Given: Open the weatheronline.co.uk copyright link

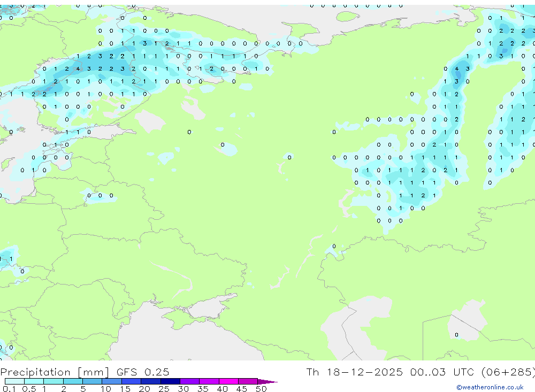Looking at the screenshot, I should pyautogui.click(x=490, y=387).
